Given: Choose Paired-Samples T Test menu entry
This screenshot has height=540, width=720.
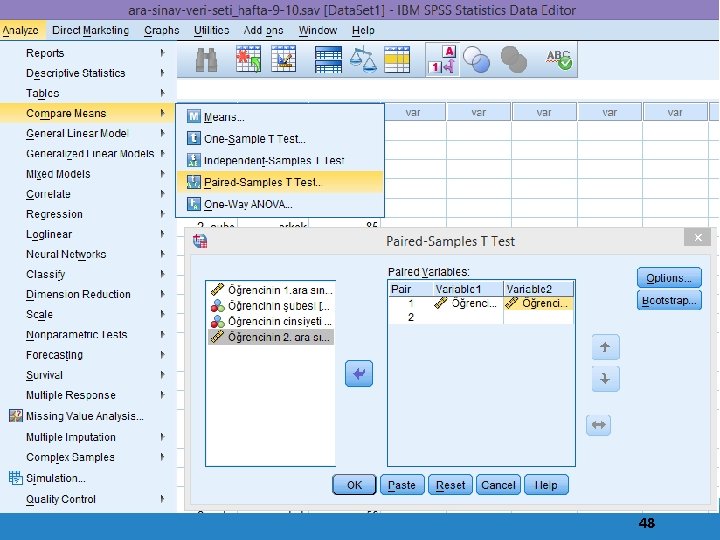Looking at the screenshot, I should click(280, 182).
